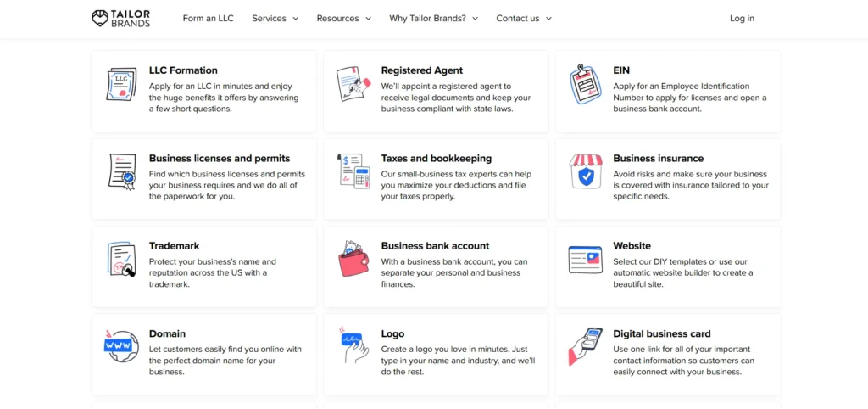Image resolution: width=868 pixels, height=409 pixels.
Task: Click the Website browser window thumbnail
Action: (585, 260)
